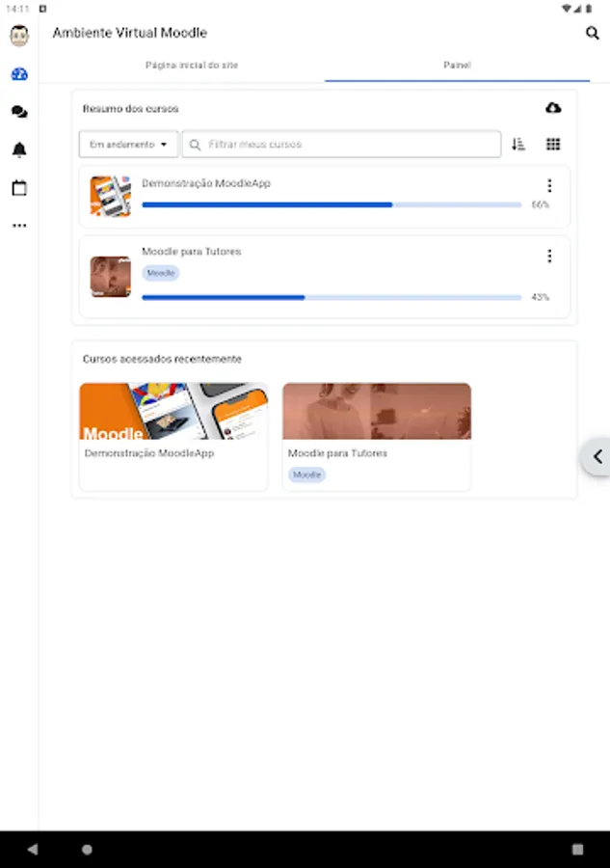Select the Painel tab
Viewport: 610px width, 868px height.
point(457,66)
